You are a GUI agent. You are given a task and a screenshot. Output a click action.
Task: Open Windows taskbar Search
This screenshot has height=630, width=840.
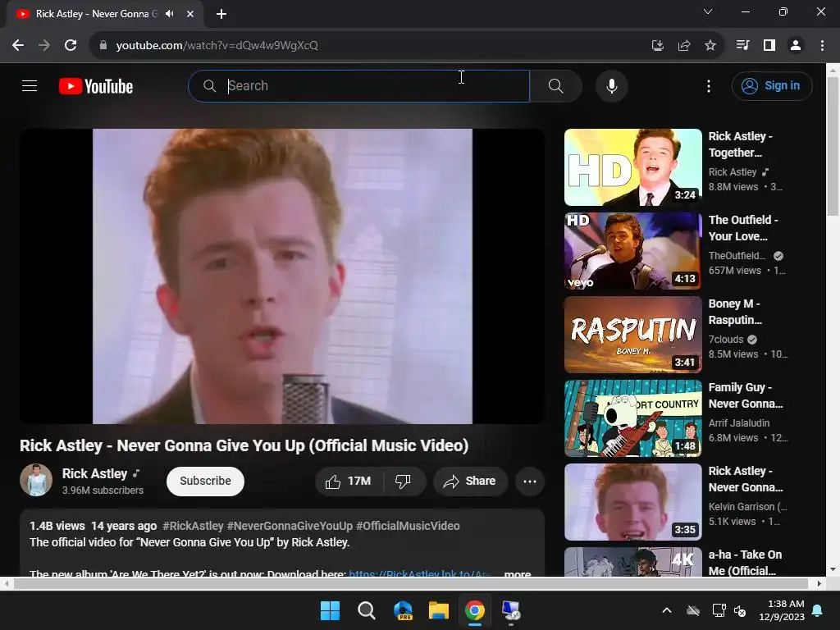367,610
